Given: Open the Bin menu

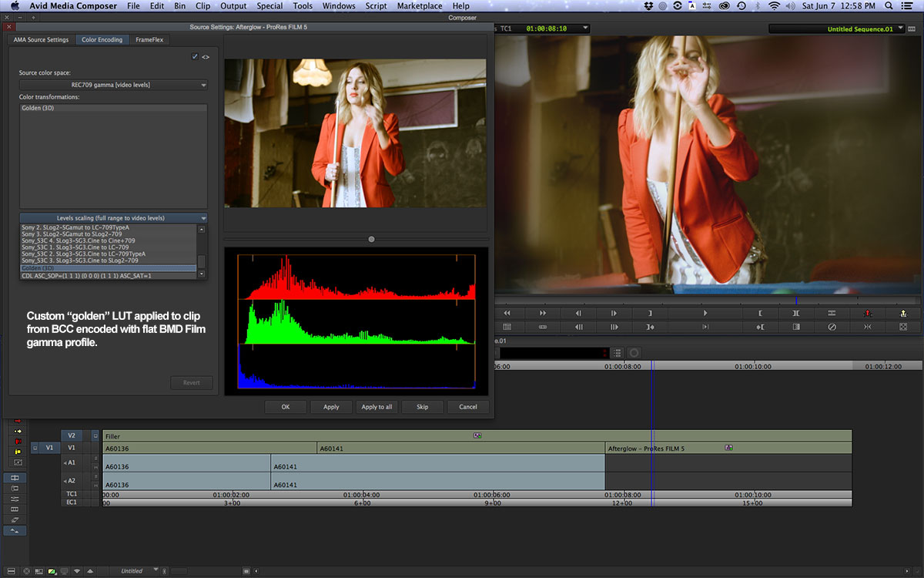Looking at the screenshot, I should 179,6.
